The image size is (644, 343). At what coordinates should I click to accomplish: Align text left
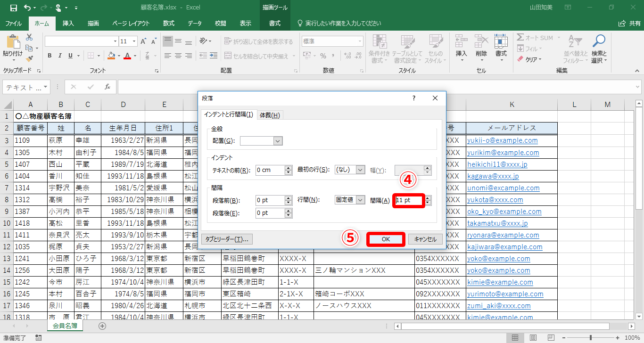point(168,56)
